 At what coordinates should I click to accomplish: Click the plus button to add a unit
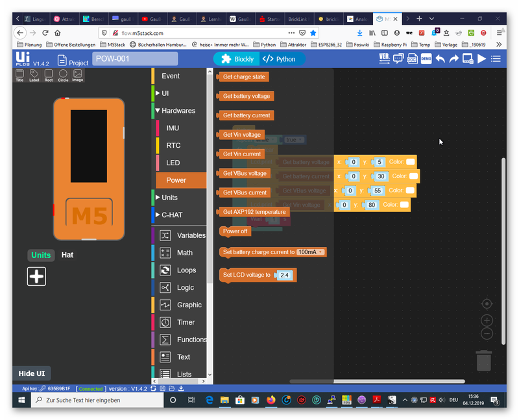(37, 276)
